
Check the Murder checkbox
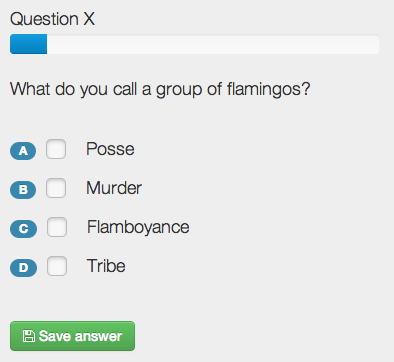(56, 188)
